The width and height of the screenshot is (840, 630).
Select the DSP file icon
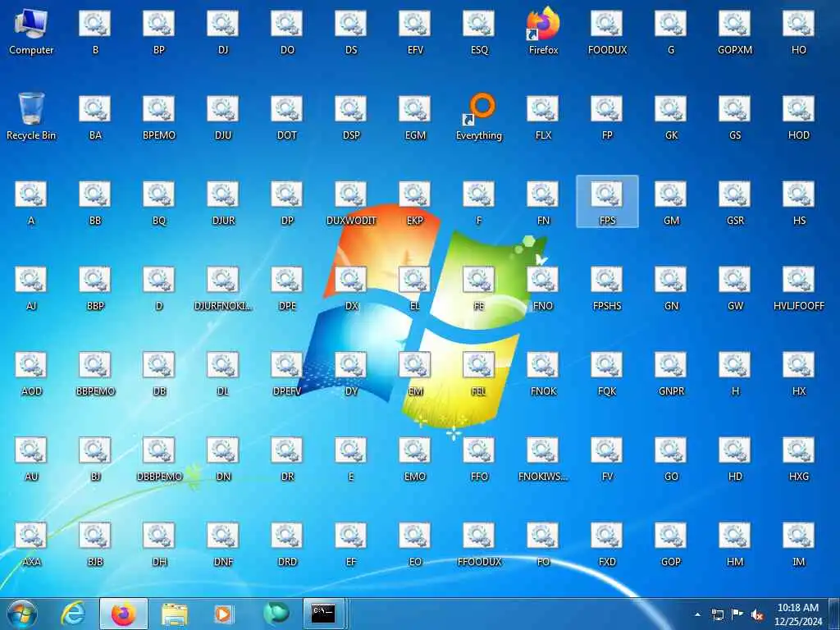351,117
